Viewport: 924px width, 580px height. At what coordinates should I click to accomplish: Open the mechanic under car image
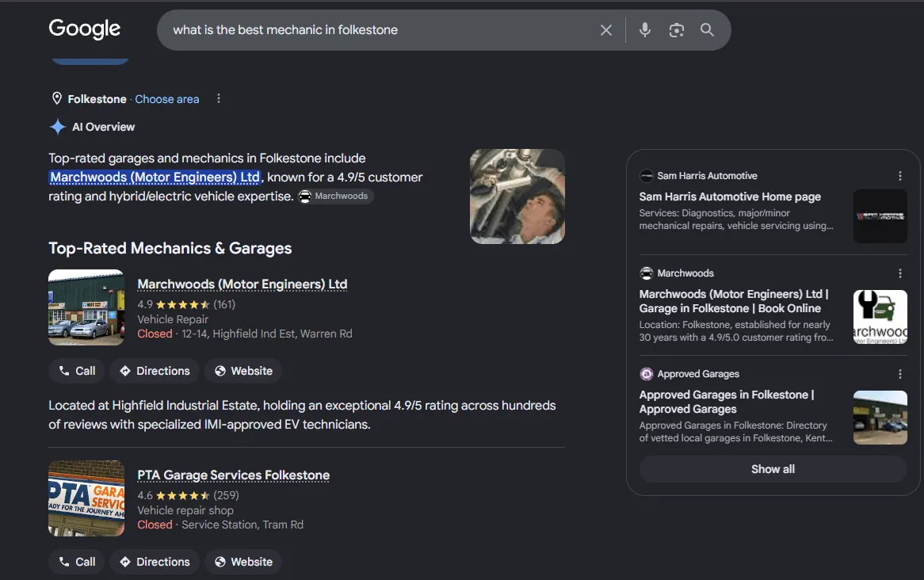pos(517,197)
